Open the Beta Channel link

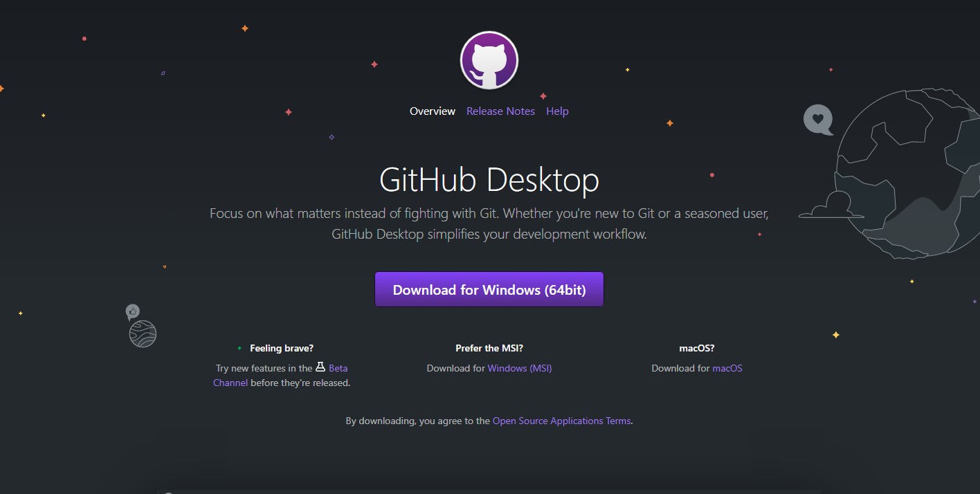[338, 368]
